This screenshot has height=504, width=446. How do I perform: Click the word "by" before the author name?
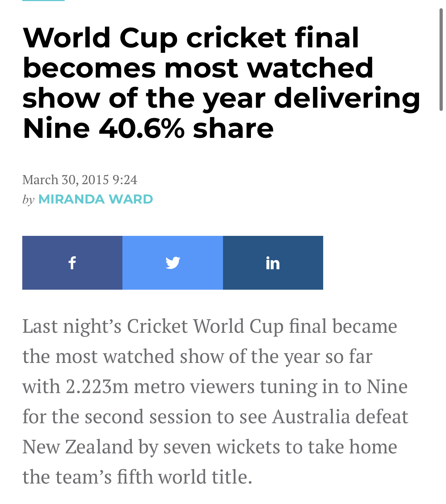pyautogui.click(x=28, y=199)
